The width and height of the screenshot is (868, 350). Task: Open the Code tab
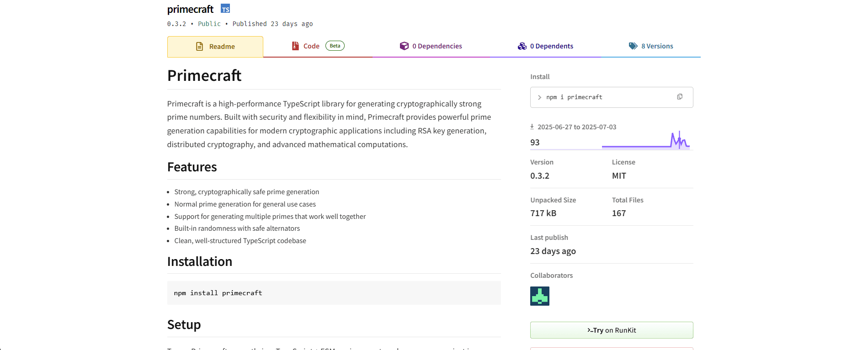(x=318, y=46)
